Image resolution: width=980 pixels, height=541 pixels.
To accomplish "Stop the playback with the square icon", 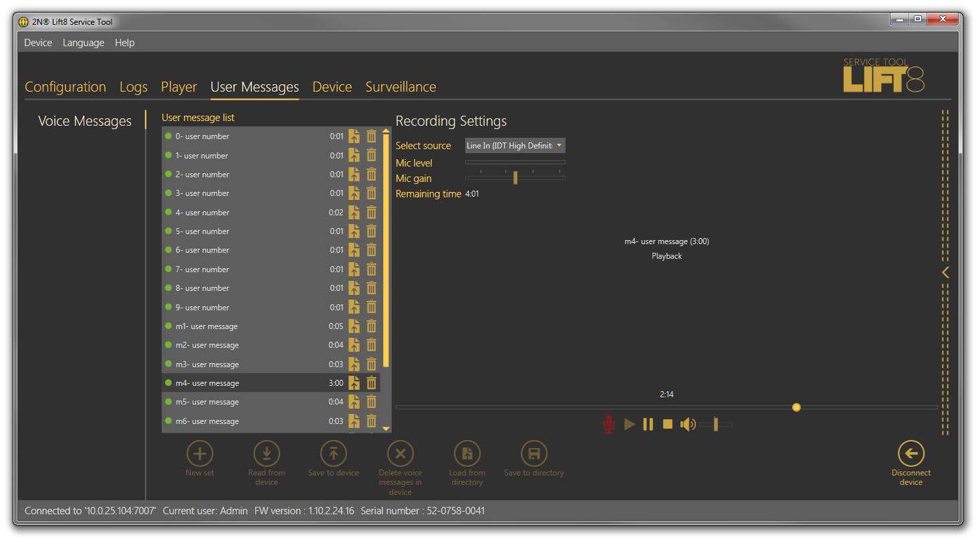I will (x=667, y=425).
